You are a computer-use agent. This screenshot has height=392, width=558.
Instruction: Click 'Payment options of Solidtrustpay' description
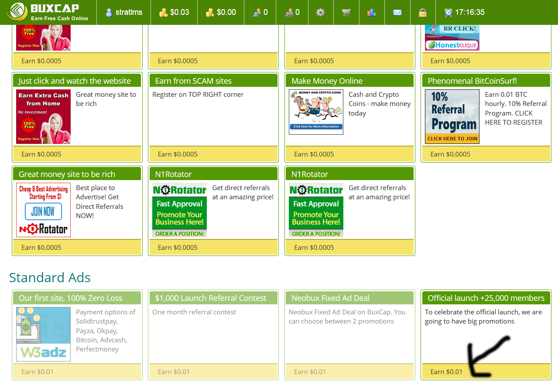click(106, 331)
